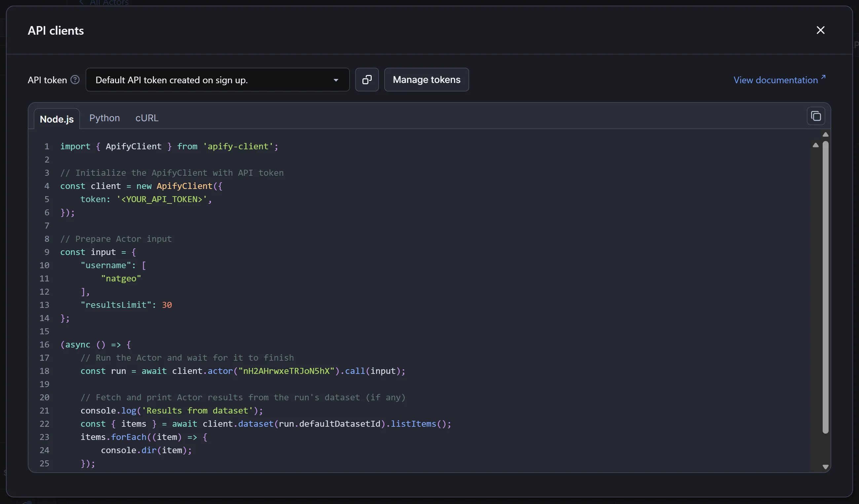This screenshot has width=859, height=504.
Task: Click comment 'Initialize the ApifyClient with API token'
Action: pos(172,173)
